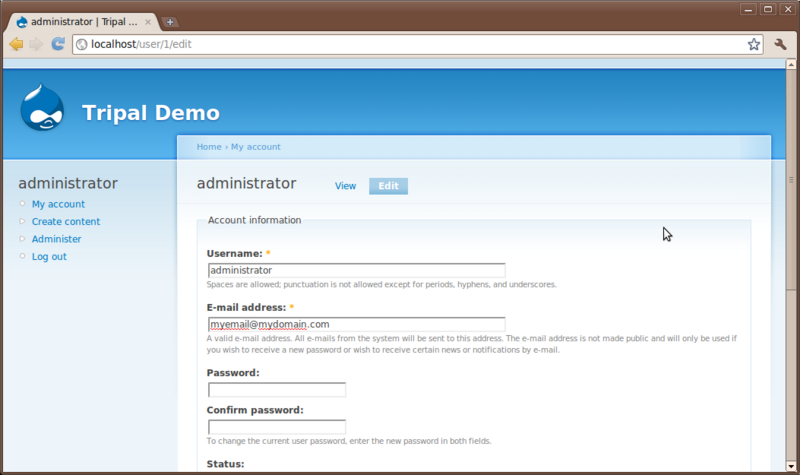Close the administrator | Tripal tab
Screen dimensions: 800x475
147,22
